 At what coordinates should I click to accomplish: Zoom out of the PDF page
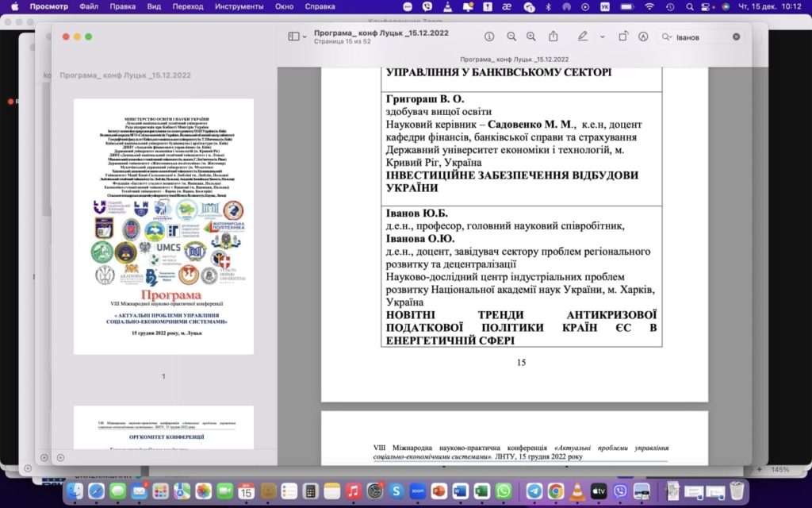[x=511, y=37]
